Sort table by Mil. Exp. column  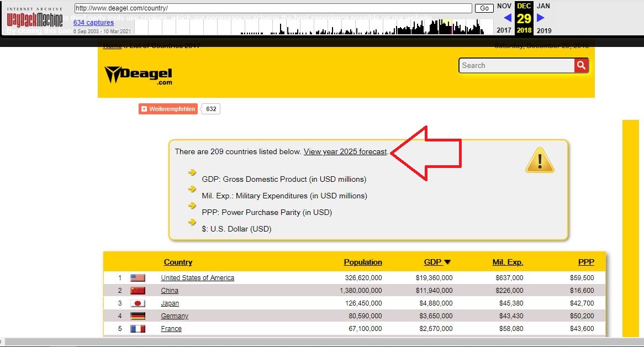click(x=507, y=262)
